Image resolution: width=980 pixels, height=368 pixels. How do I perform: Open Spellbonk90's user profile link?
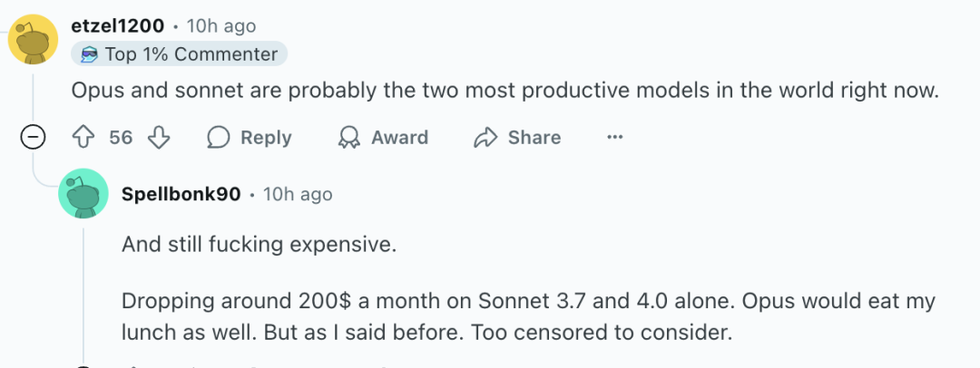click(181, 194)
